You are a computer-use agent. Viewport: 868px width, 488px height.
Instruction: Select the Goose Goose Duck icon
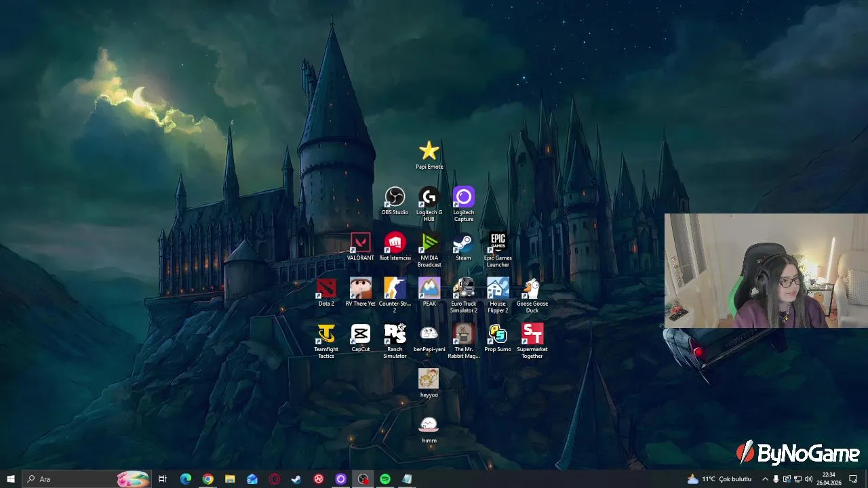(x=532, y=296)
